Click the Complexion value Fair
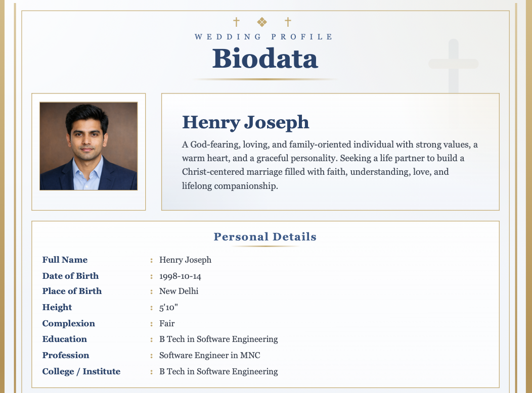The height and width of the screenshot is (393, 532). point(167,323)
